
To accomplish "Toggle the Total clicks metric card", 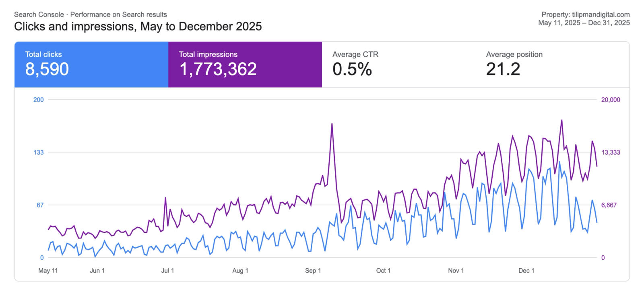I will point(91,64).
